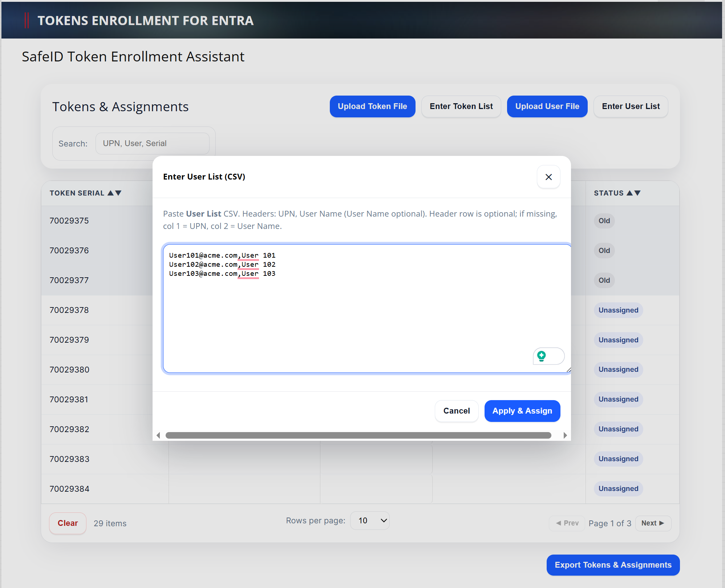Click the dialog scrollbar left arrow
Screen dimensions: 725x588
pos(158,435)
